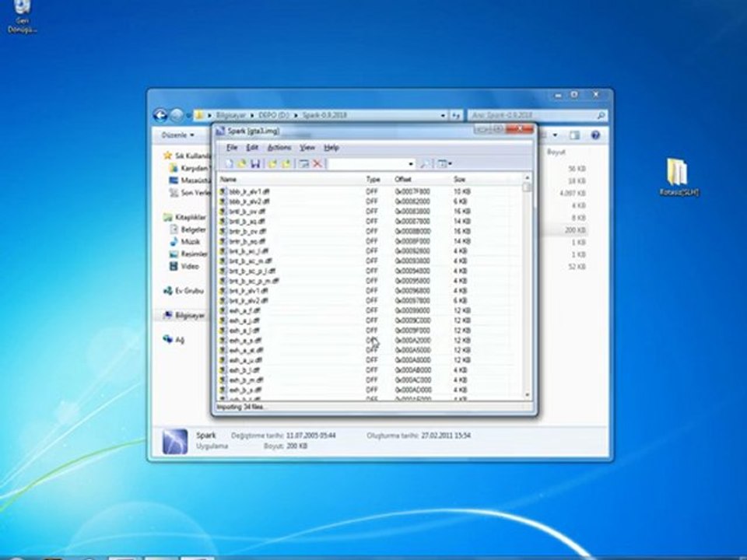Click the Spark list scrollbar down arrow

(527, 395)
